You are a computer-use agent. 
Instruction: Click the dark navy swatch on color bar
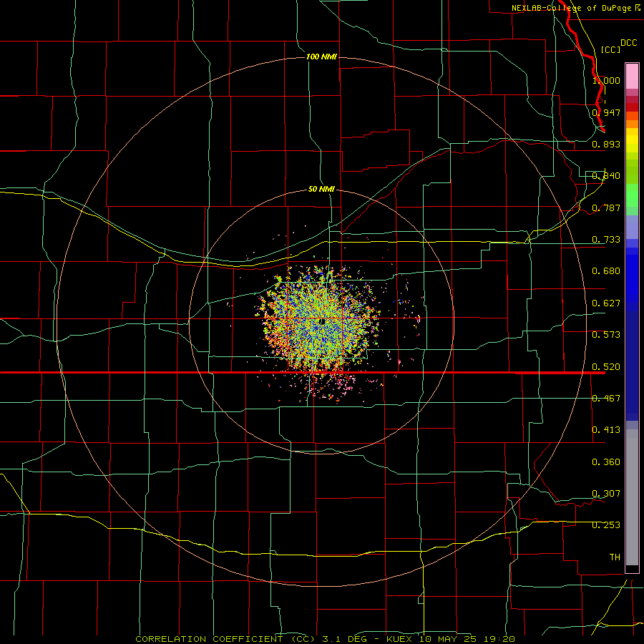[x=632, y=364]
